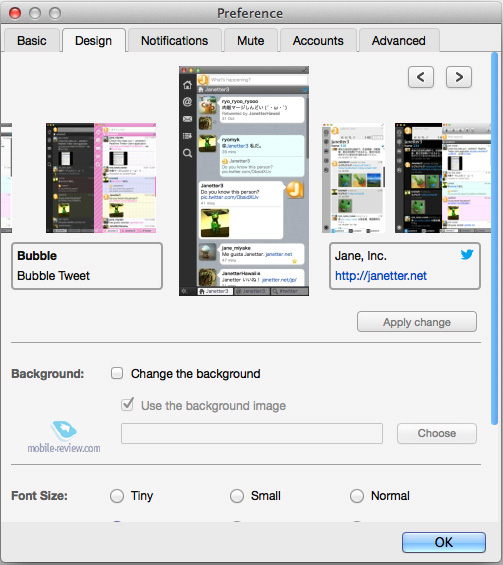Click the previous theme arrow button
Viewport: 503px width, 565px height.
(x=420, y=77)
